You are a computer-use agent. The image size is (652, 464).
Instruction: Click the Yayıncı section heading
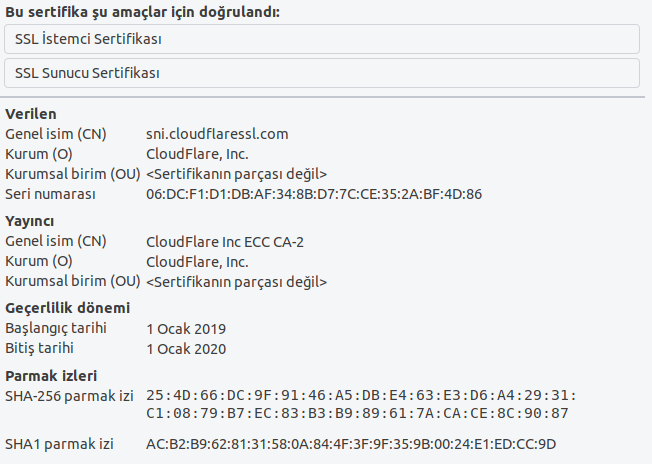[x=30, y=221]
